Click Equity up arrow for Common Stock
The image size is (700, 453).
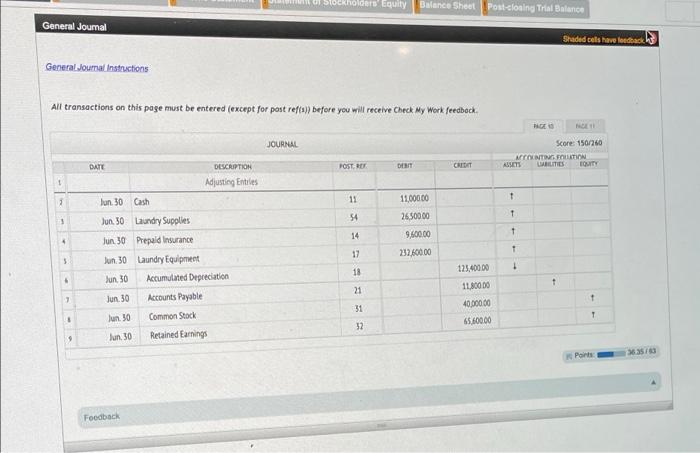pyautogui.click(x=592, y=297)
